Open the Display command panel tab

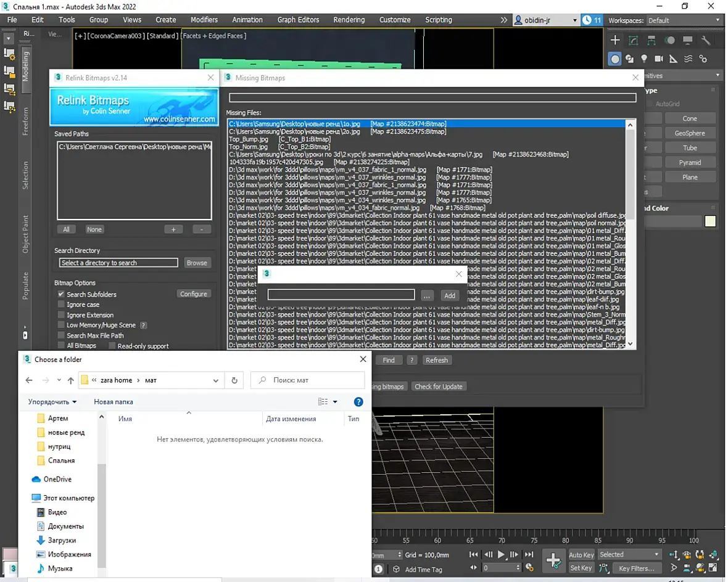point(688,40)
